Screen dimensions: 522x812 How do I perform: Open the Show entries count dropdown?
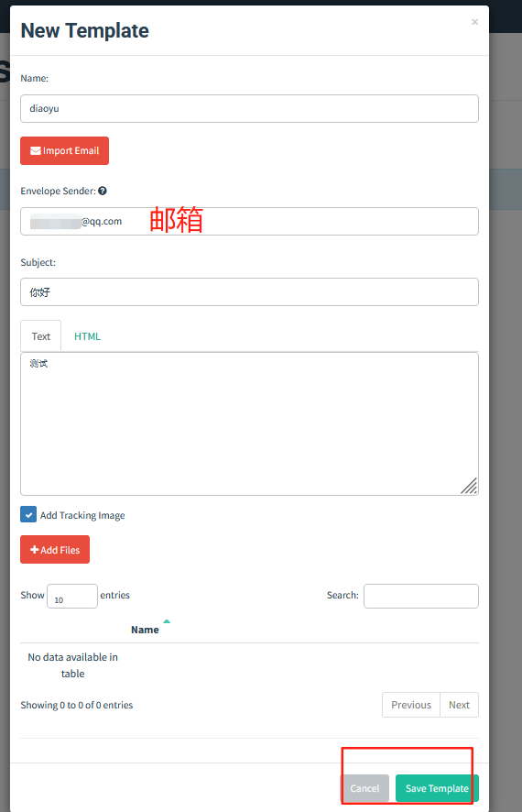tap(72, 596)
